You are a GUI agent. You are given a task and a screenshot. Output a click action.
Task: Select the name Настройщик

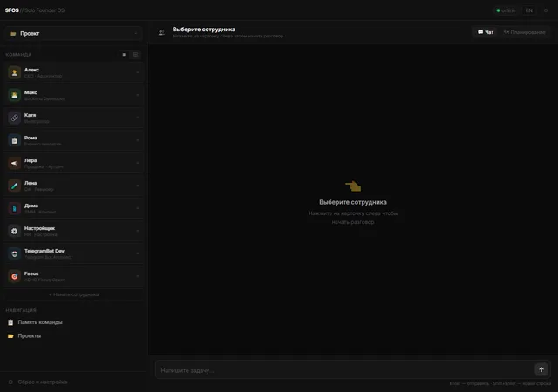pyautogui.click(x=39, y=228)
